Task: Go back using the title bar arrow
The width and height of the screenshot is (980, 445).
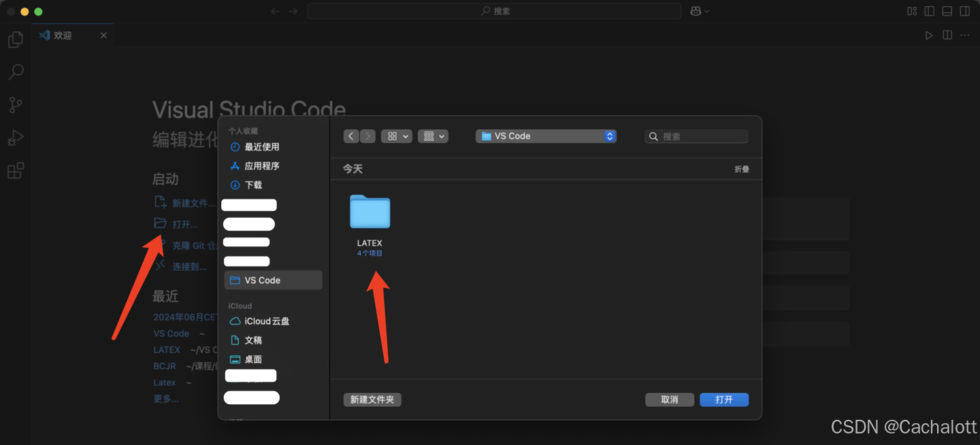Action: tap(275, 11)
